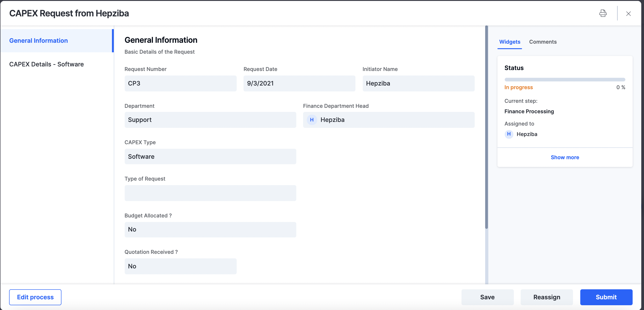Expand status with Show more link

coord(565,157)
